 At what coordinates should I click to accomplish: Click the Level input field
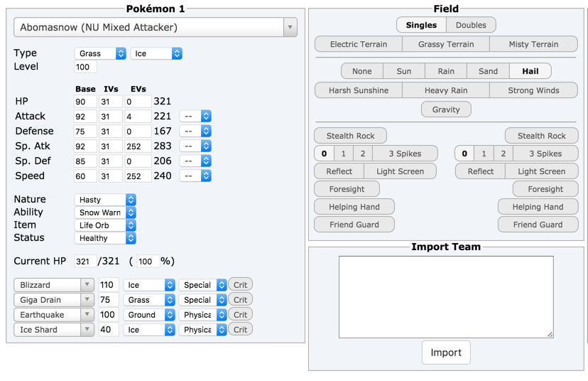(85, 67)
